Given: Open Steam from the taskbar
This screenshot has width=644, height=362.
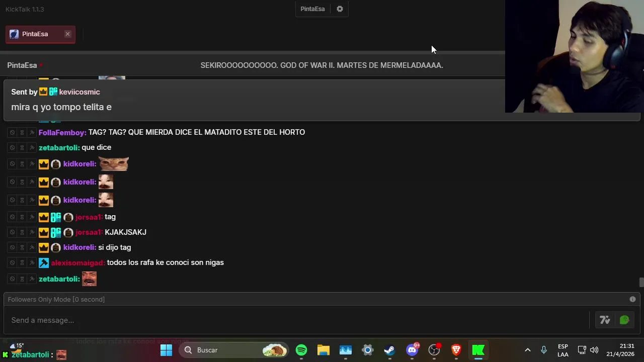Looking at the screenshot, I should pyautogui.click(x=389, y=350).
